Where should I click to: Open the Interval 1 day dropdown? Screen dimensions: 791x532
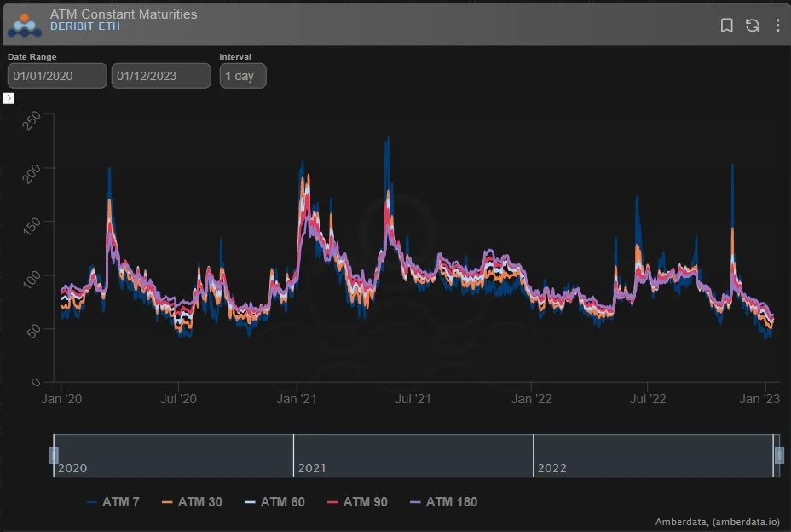[243, 76]
